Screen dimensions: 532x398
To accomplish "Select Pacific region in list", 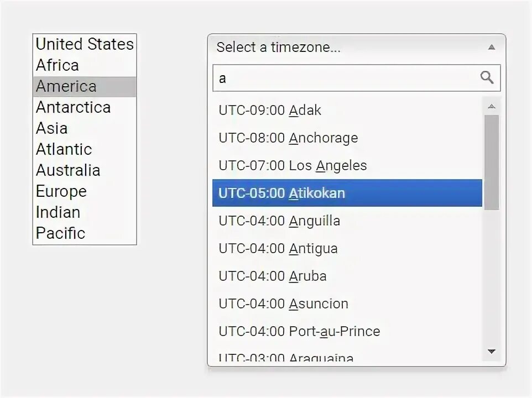I will tap(61, 233).
